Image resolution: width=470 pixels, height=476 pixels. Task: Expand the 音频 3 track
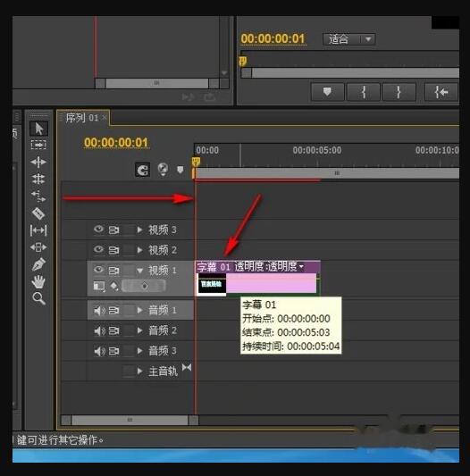(139, 351)
